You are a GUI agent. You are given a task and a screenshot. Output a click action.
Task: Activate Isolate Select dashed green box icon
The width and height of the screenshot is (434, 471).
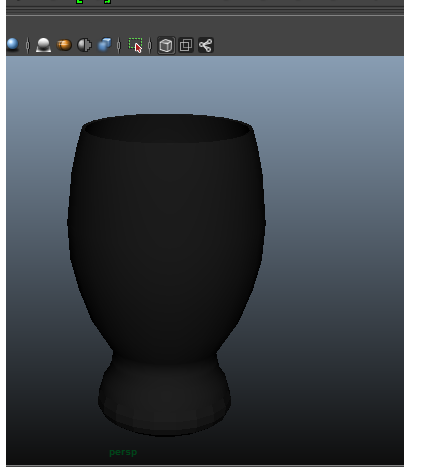click(135, 45)
